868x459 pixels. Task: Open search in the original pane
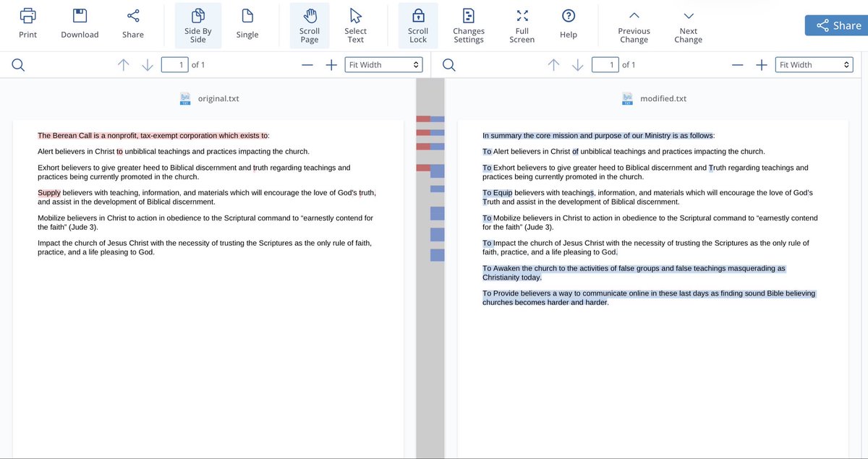tap(19, 65)
